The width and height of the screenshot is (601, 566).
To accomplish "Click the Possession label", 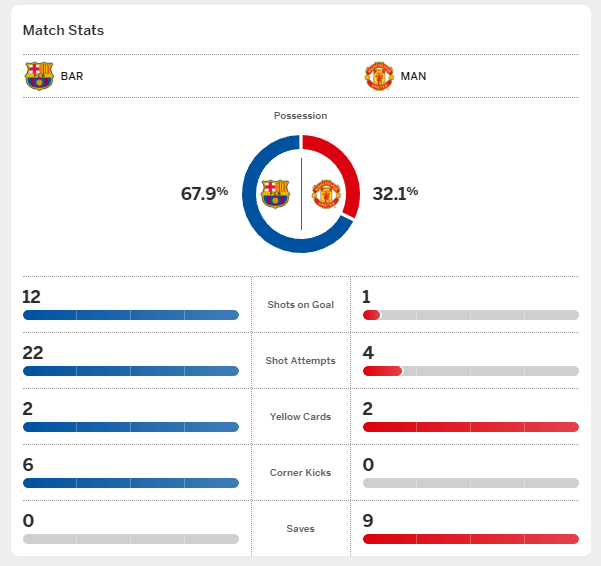I will (x=300, y=116).
